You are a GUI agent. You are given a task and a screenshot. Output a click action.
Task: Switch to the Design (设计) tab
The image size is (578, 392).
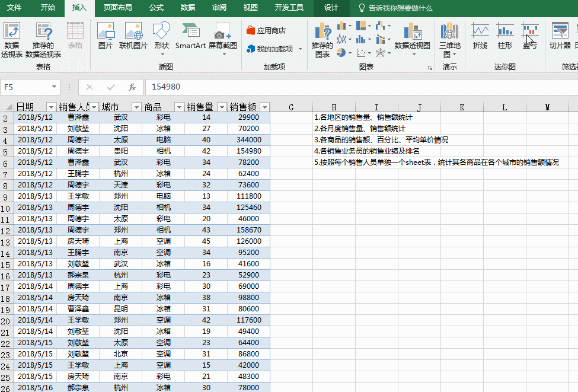[x=331, y=8]
